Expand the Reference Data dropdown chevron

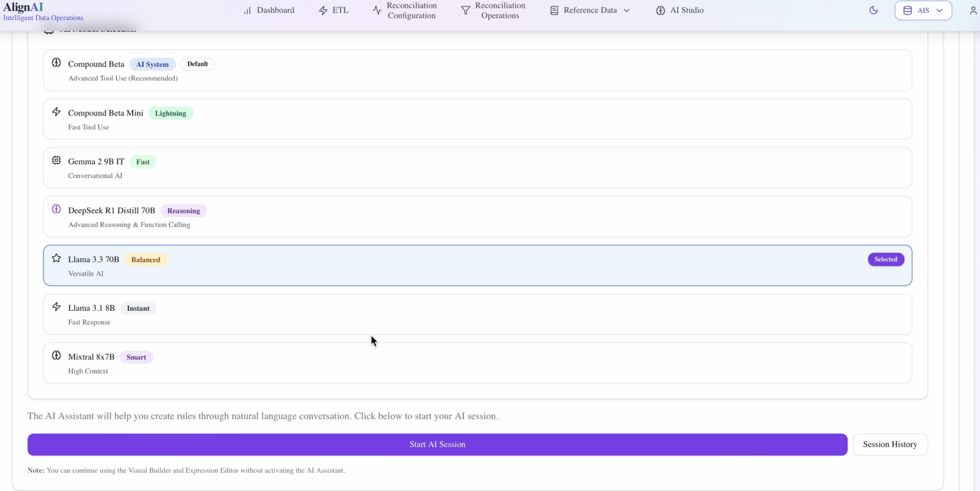click(627, 10)
